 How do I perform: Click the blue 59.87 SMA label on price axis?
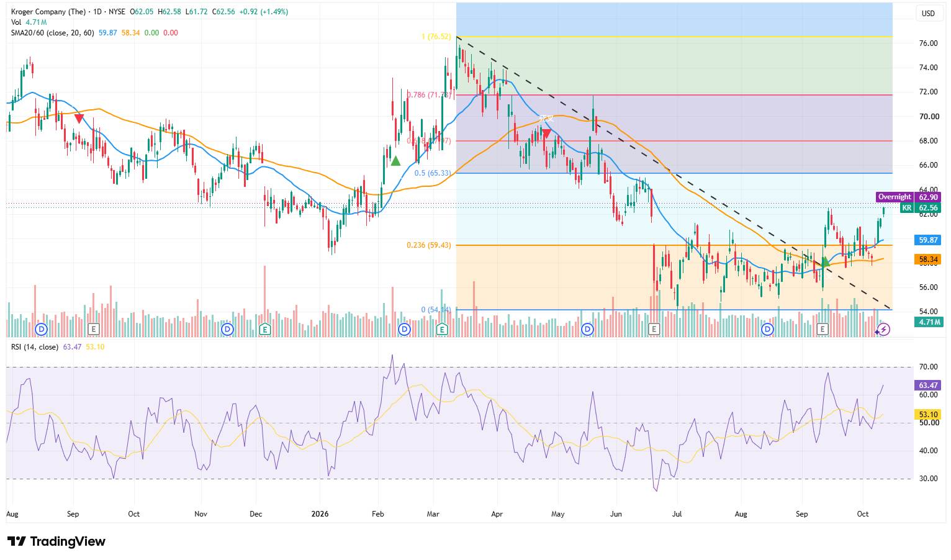[928, 240]
